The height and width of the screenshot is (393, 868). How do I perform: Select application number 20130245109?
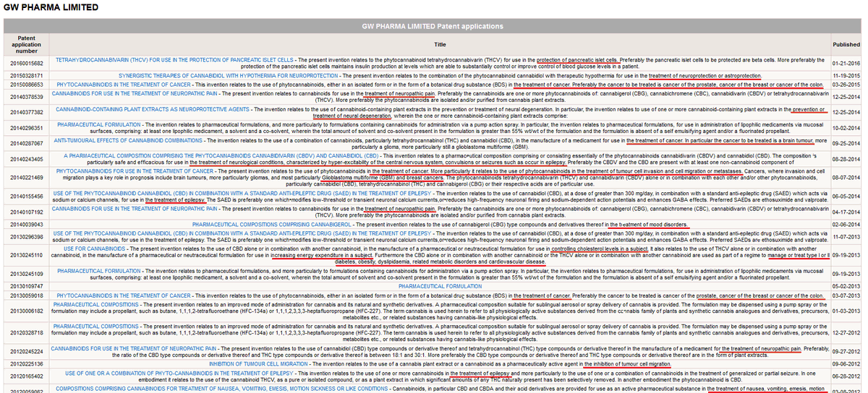[27, 274]
